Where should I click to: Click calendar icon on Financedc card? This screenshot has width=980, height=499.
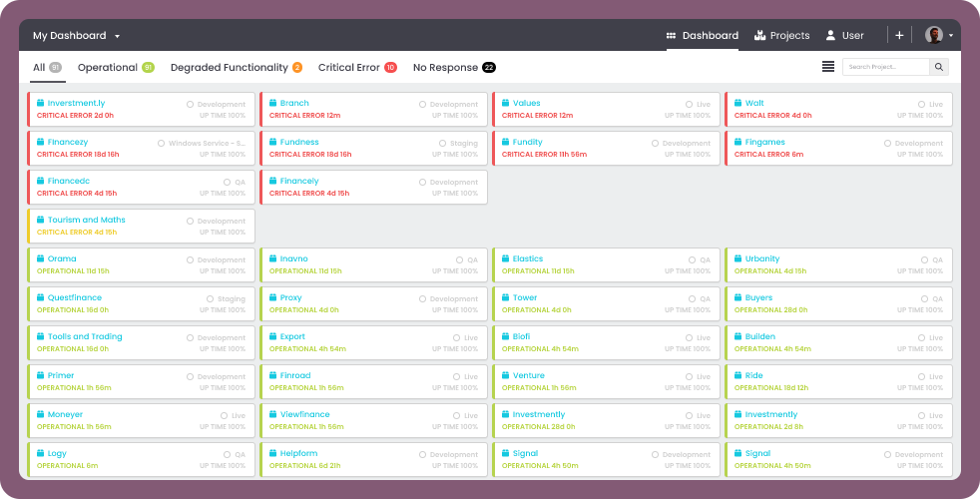[41, 181]
